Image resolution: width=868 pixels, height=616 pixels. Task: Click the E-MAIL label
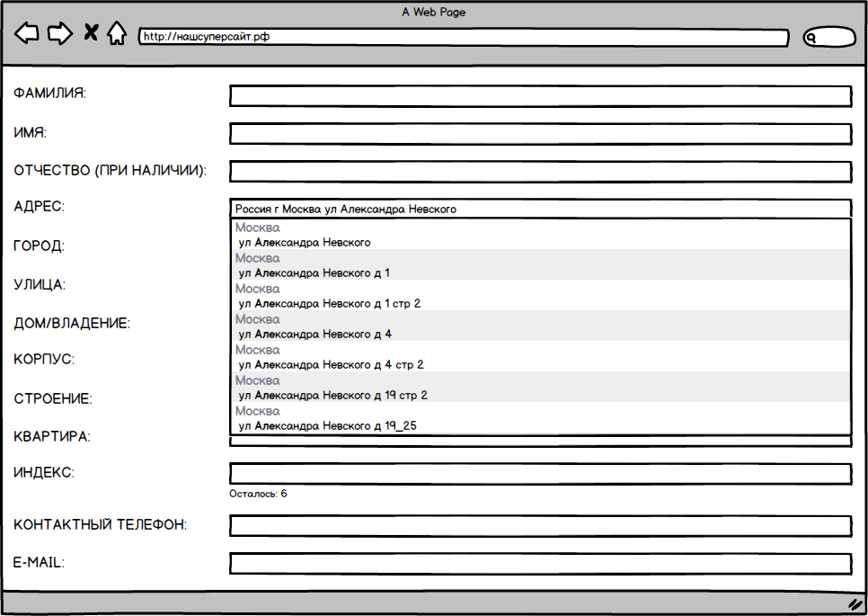click(x=39, y=563)
